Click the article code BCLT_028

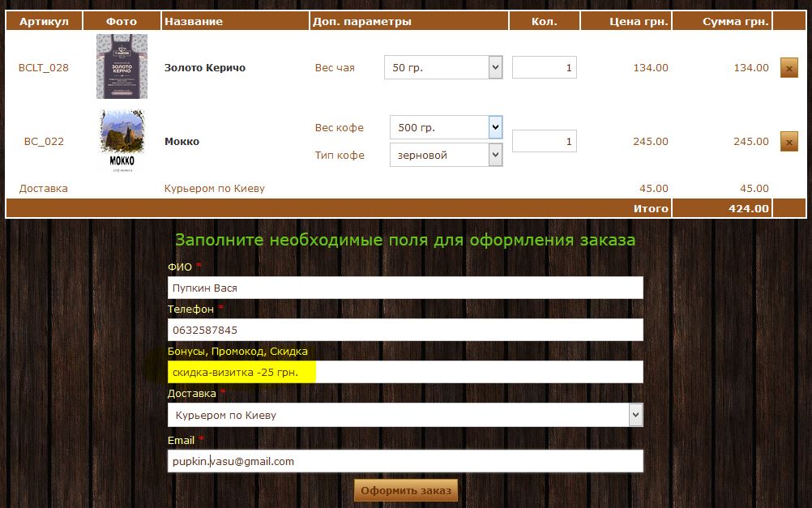pyautogui.click(x=44, y=68)
